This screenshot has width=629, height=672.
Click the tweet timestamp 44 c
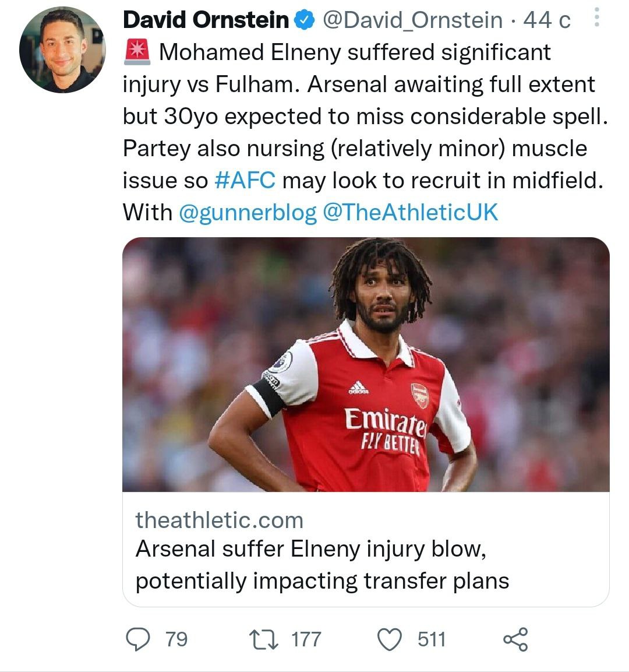click(x=547, y=20)
